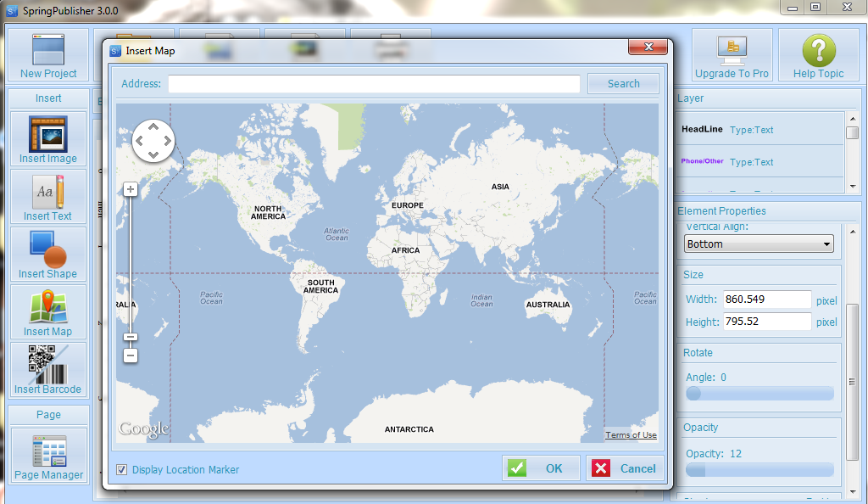Click the Insert Map tool
This screenshot has width=868, height=504.
pos(48,312)
